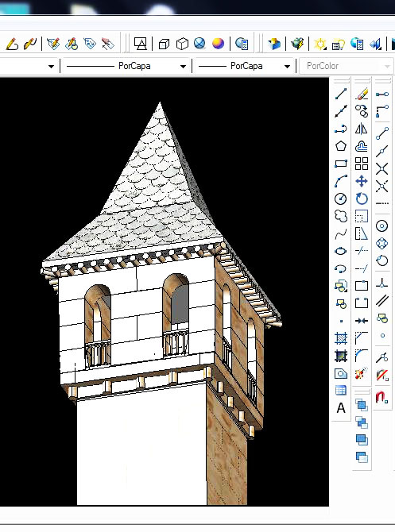Select the Offset tool
Image resolution: width=395 pixels, height=532 pixels.
[x=362, y=146]
